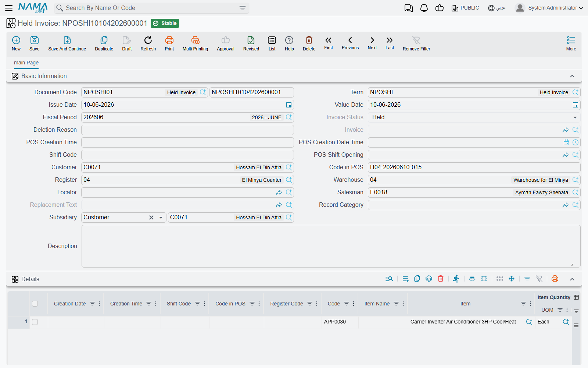Refresh the invoice record

[x=148, y=43]
